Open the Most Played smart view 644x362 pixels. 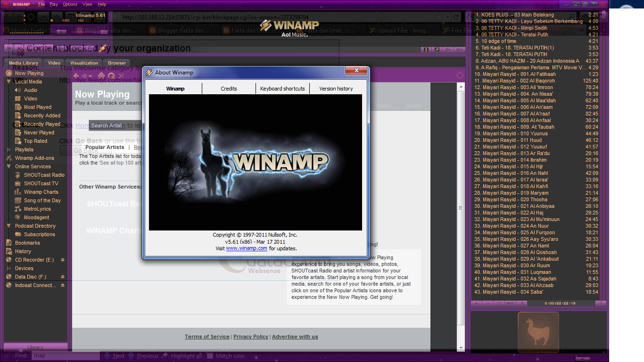pos(38,107)
